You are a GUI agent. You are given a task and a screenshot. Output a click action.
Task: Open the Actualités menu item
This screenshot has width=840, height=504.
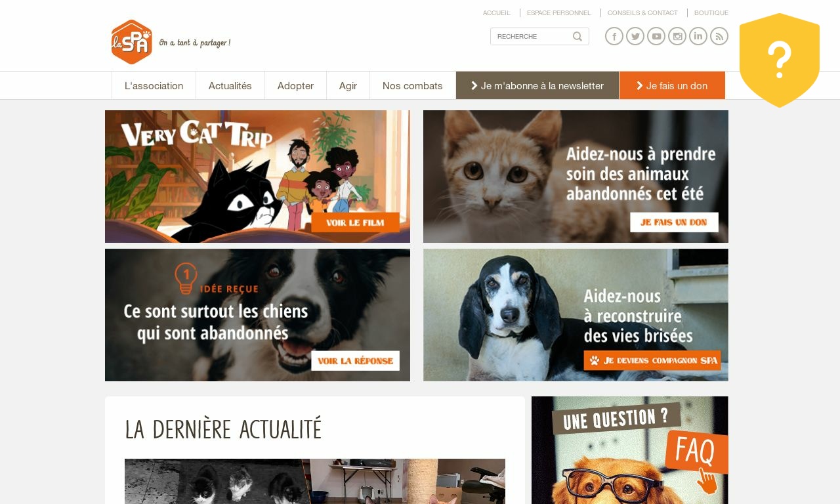click(x=230, y=85)
